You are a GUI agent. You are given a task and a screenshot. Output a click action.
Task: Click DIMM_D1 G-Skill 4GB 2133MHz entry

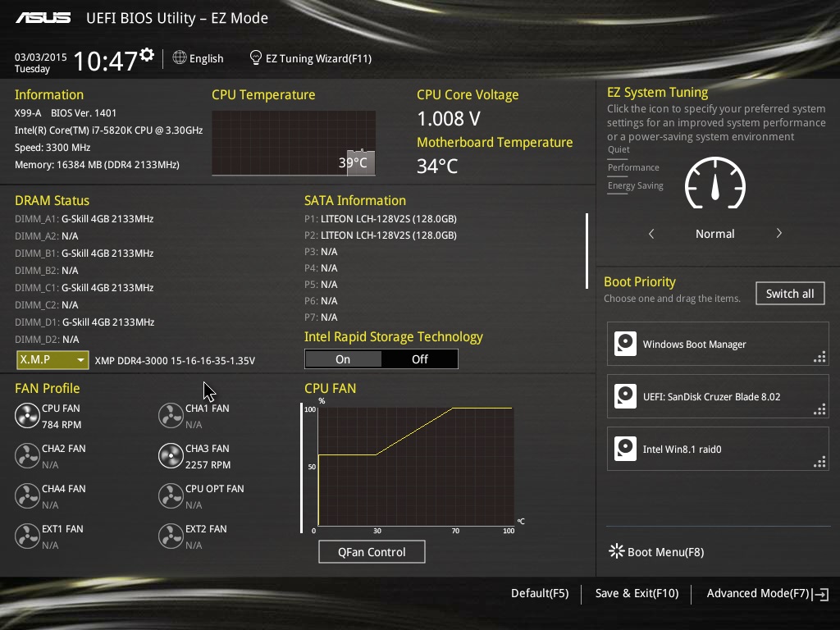pos(84,322)
